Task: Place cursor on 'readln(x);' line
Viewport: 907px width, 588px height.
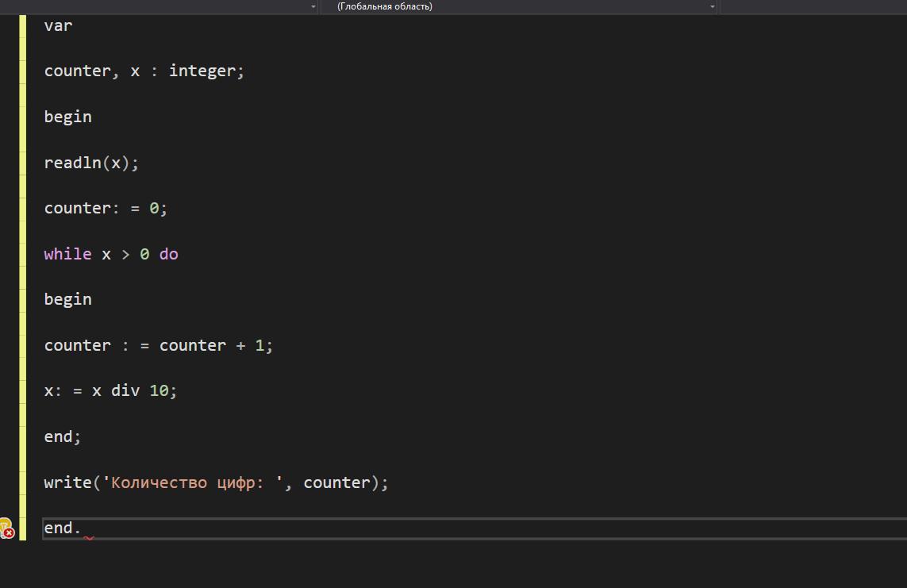Action: coord(91,163)
